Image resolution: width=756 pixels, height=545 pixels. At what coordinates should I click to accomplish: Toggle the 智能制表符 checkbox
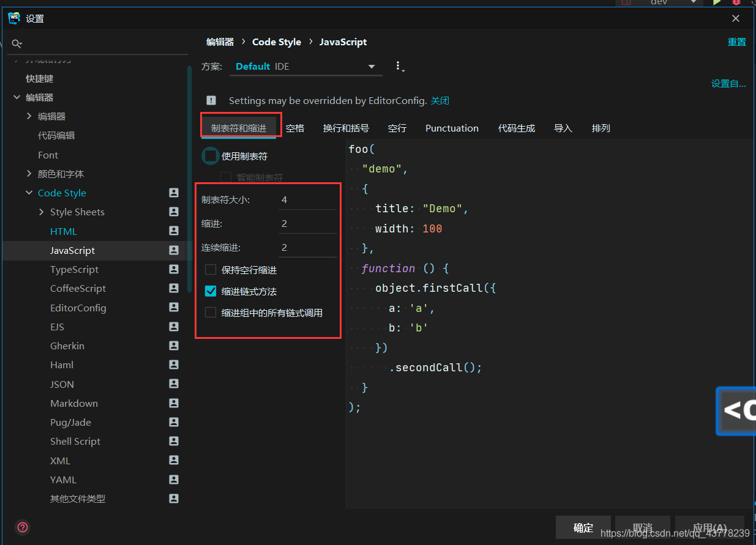[x=226, y=177]
